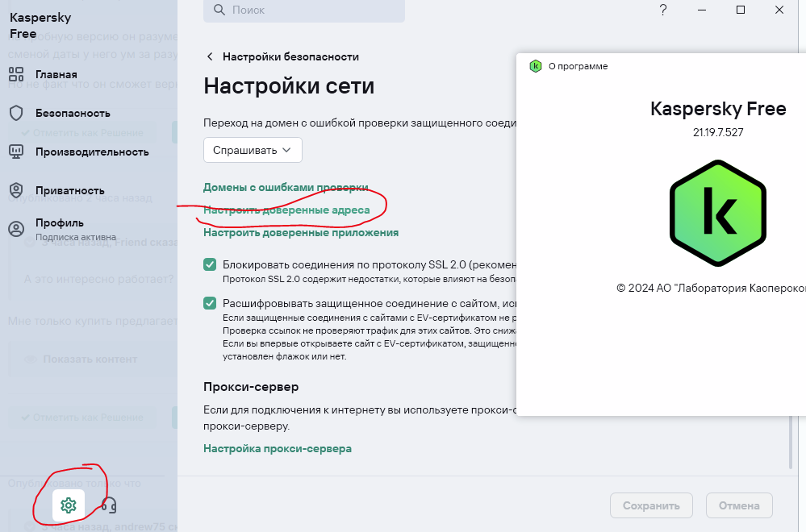Click the settings page vertical scrollbar

tap(791, 442)
